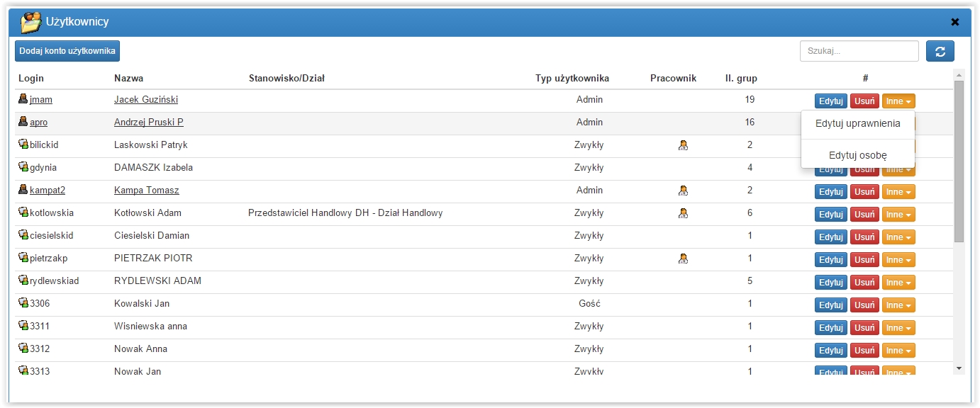Click the folder icon beside Użytkownicy title

pos(30,22)
